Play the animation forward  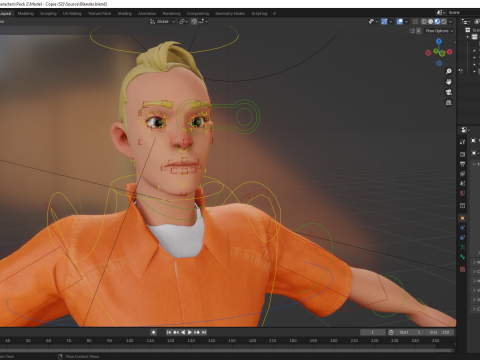pos(190,332)
